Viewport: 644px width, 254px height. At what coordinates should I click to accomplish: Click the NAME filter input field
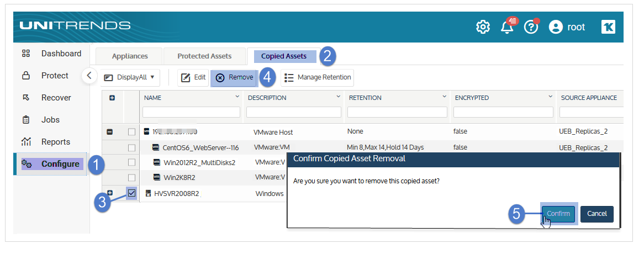[192, 112]
